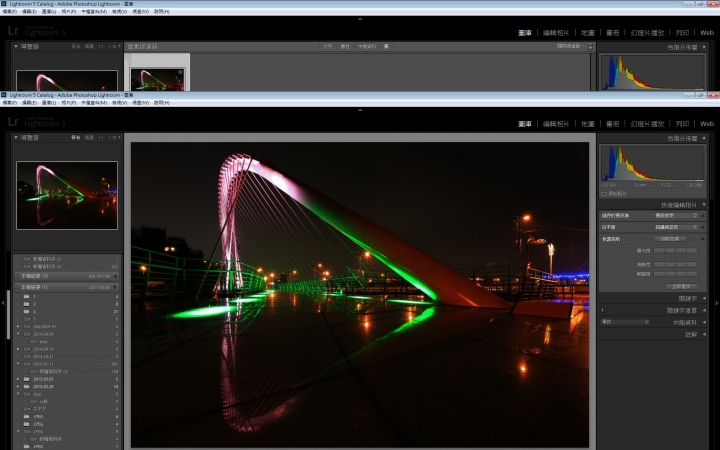
Task: Decrease 鮮豔度 with the leftmost double-arrow button
Action: pos(659,274)
